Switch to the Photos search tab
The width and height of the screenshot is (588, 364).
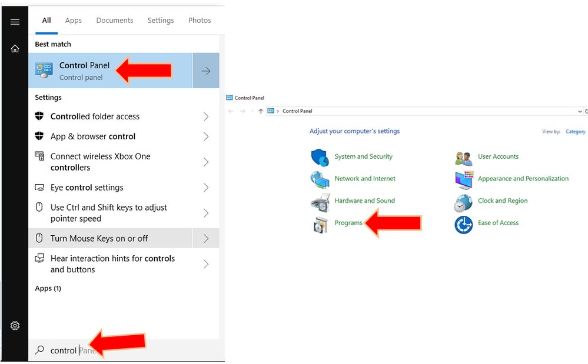coord(200,21)
